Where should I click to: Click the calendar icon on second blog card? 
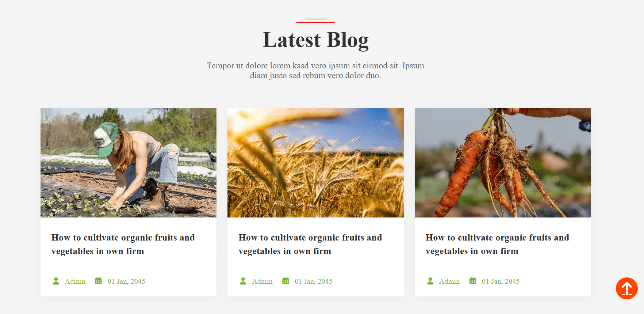[x=285, y=281]
